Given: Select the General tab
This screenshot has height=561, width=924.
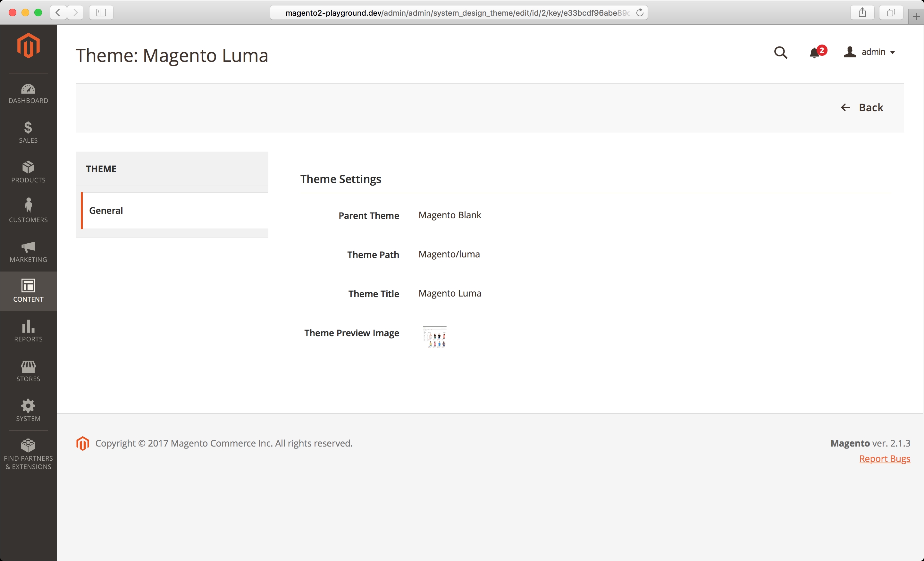Looking at the screenshot, I should tap(175, 210).
